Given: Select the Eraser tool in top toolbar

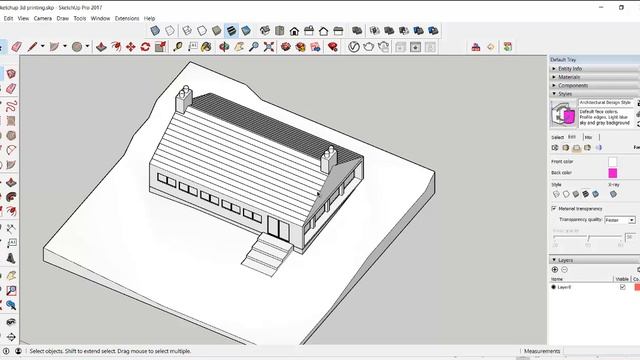Looking at the screenshot, I should pos(17,47).
